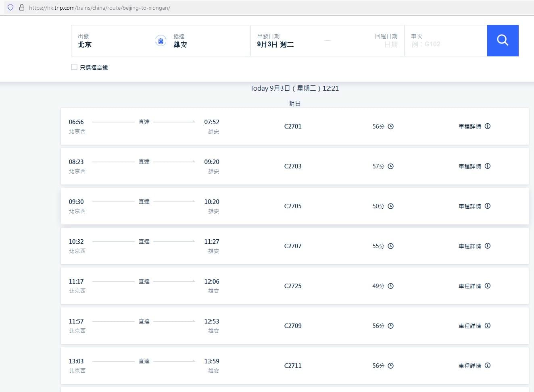Click the 11:57 departure time
Viewport: 534px width, 392px height.
pyautogui.click(x=76, y=321)
